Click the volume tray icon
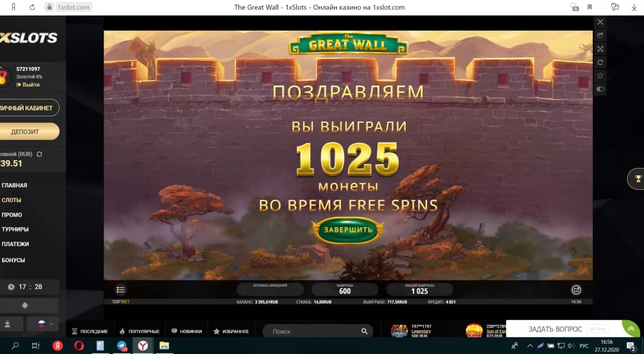The height and width of the screenshot is (354, 644). pos(572,346)
